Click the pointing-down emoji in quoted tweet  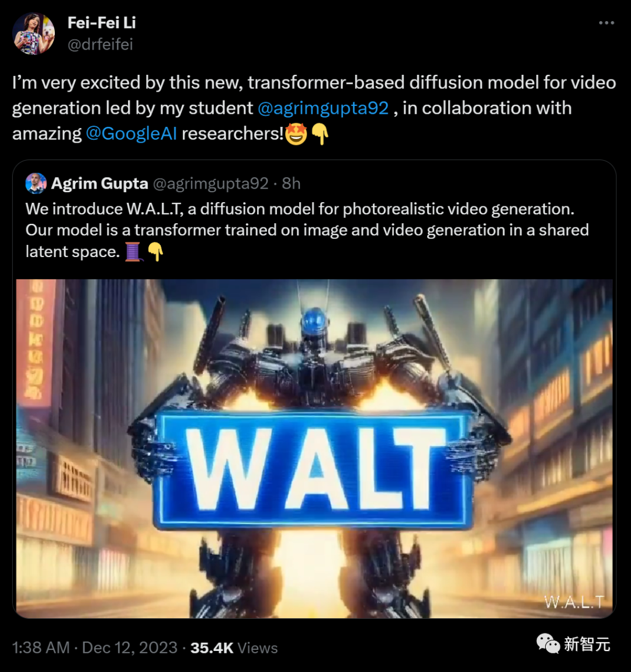coord(155,252)
